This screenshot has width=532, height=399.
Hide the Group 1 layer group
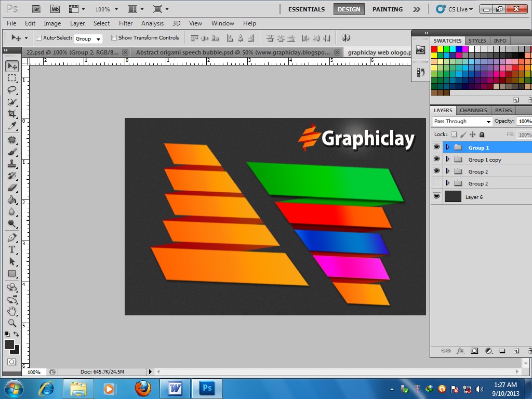pos(436,147)
